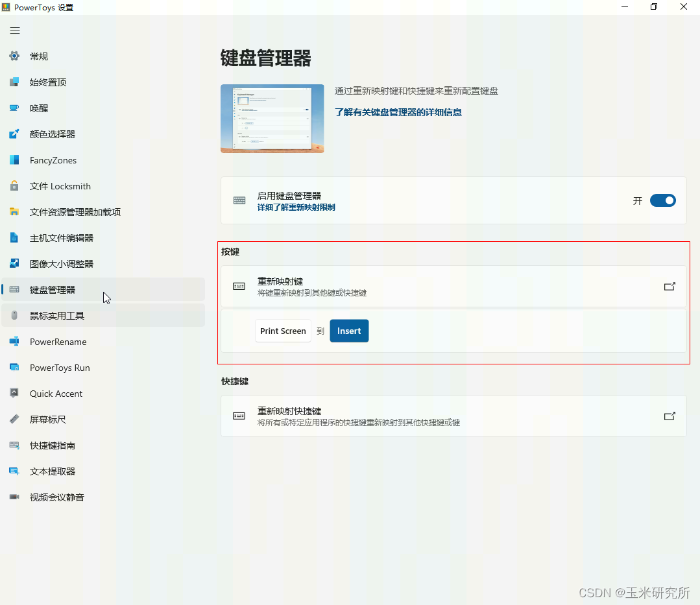
Task: Open 文件 Locksmith settings
Action: click(103, 185)
